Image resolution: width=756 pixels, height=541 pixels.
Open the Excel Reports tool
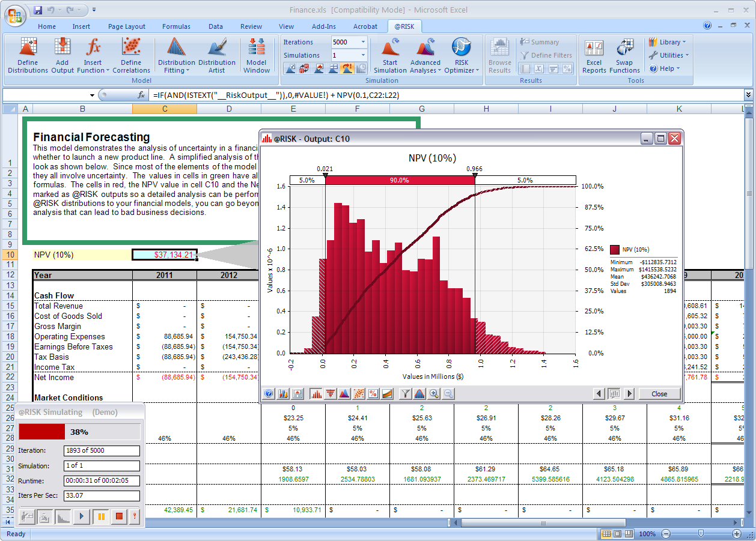click(594, 55)
